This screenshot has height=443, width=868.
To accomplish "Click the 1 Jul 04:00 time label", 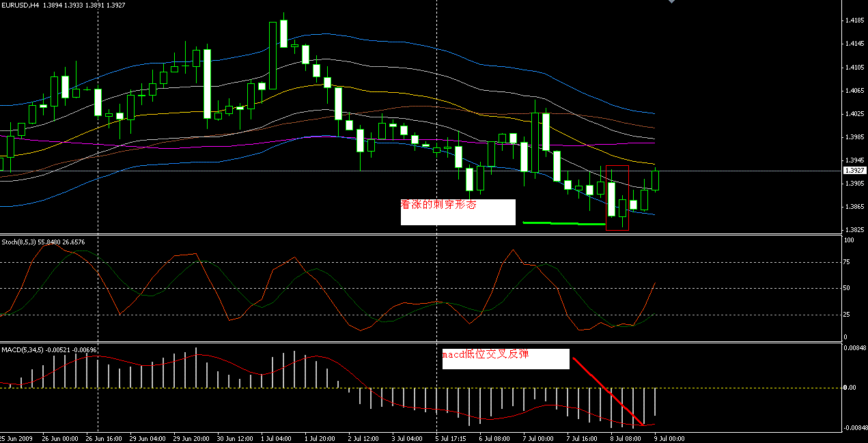I will [x=277, y=438].
